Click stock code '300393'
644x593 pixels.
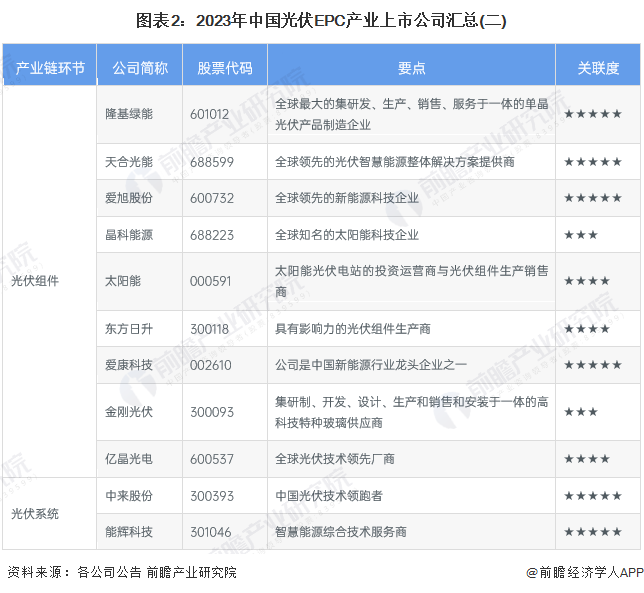[x=212, y=496]
